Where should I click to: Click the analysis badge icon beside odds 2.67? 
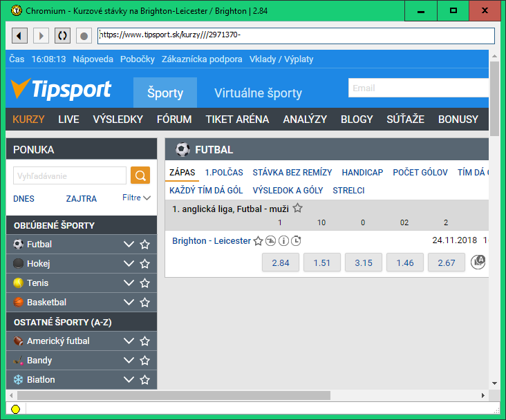478,262
